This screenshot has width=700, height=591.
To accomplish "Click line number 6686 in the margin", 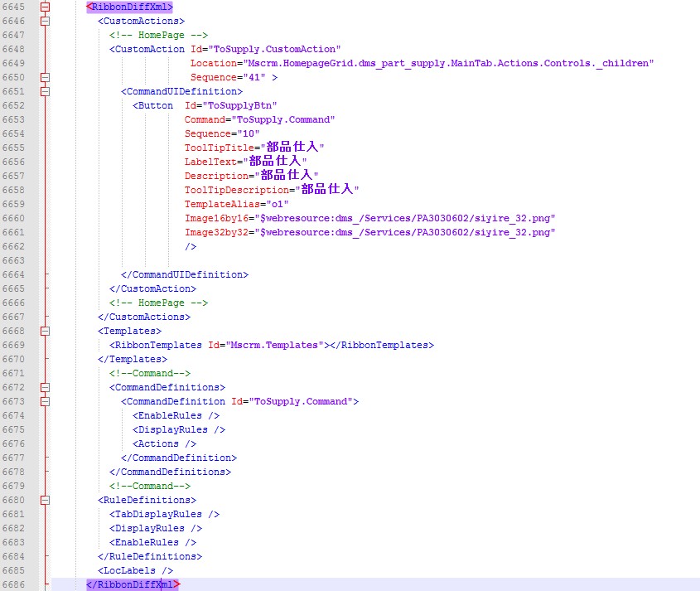I will 13,584.
